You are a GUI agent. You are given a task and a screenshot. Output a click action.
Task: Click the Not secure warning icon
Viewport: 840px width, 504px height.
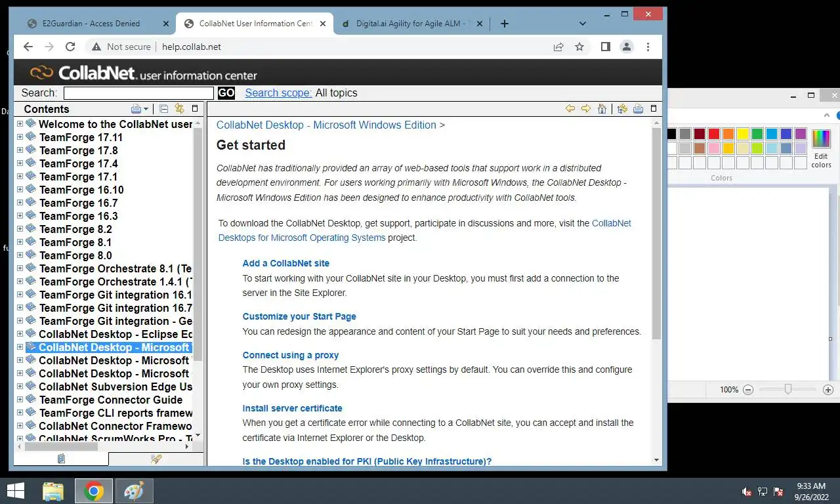click(96, 47)
